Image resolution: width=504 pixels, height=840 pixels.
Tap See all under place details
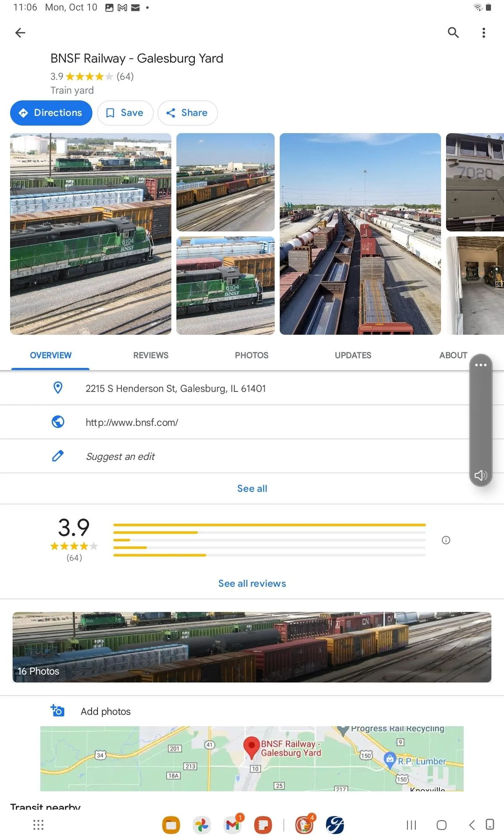click(252, 488)
